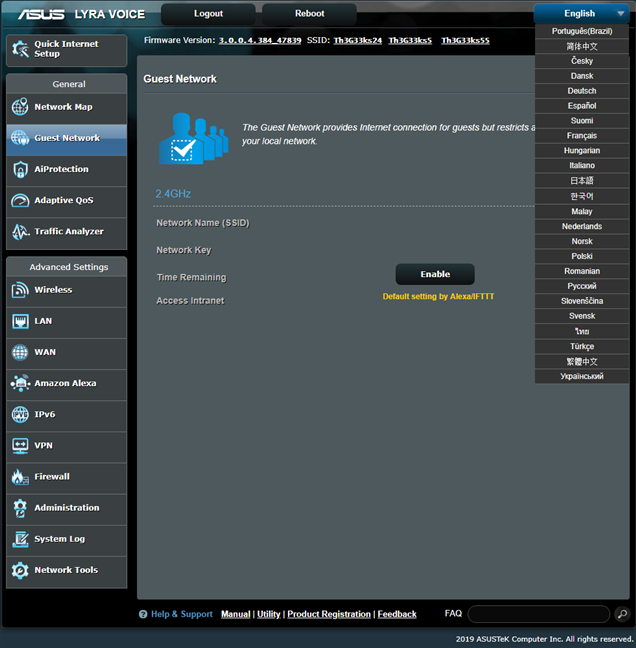This screenshot has width=636, height=648.
Task: Click the '2.4GHz' band heading
Action: pos(173,194)
